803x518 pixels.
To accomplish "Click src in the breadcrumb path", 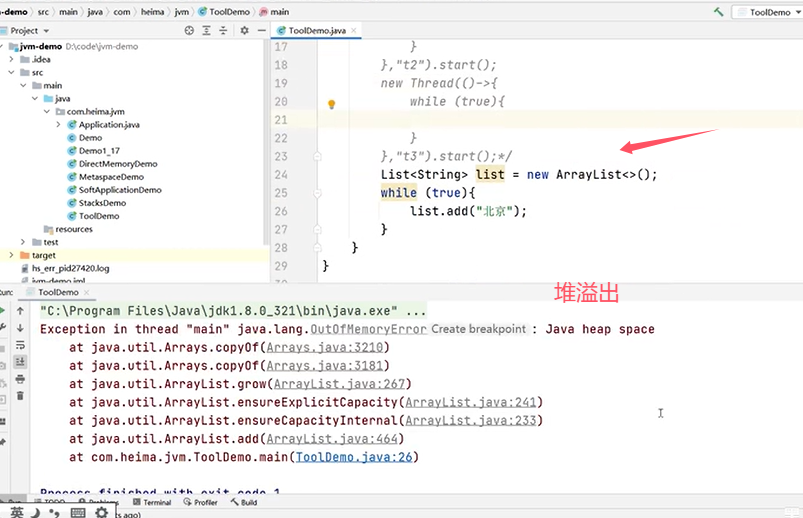I will point(44,12).
